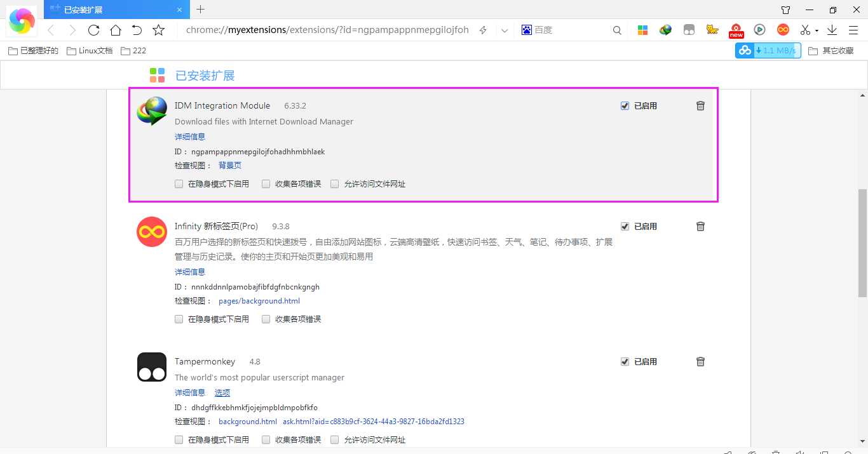Open Tampermonkey ask.html inspect view

click(374, 422)
